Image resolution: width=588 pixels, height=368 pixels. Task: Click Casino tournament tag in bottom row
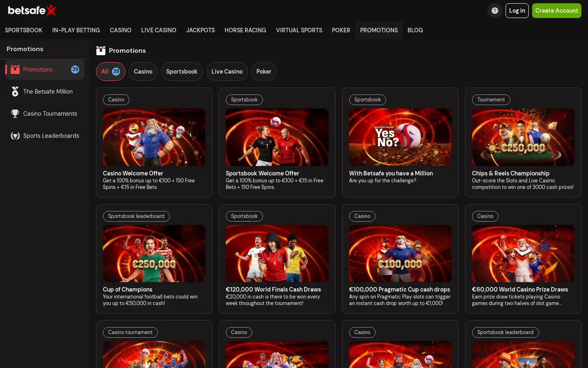coord(130,332)
